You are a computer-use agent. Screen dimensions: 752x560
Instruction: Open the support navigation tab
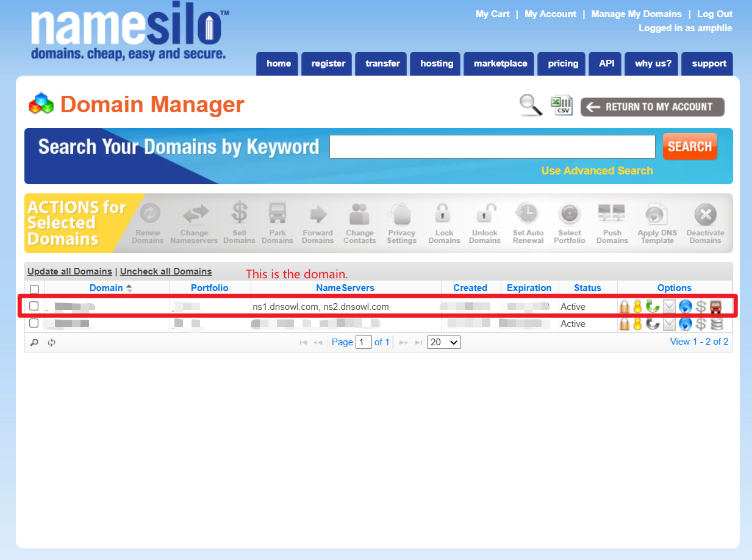coord(709,63)
